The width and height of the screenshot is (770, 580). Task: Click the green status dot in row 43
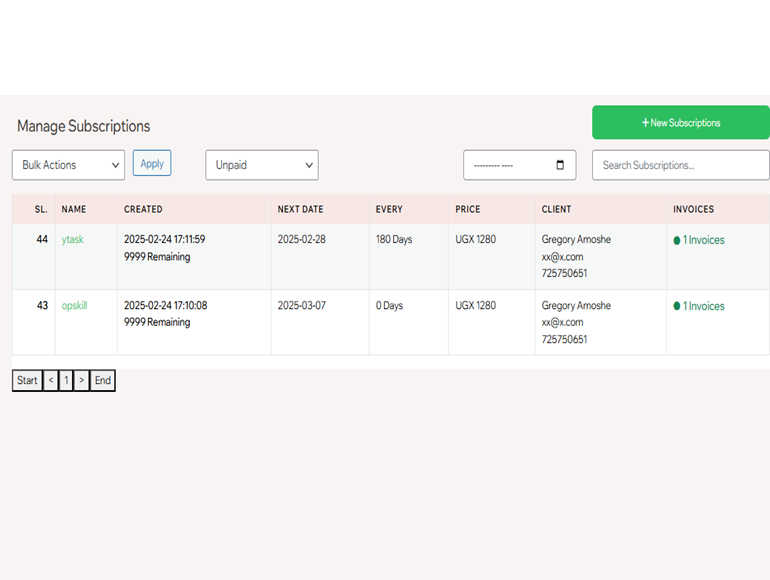coord(677,306)
